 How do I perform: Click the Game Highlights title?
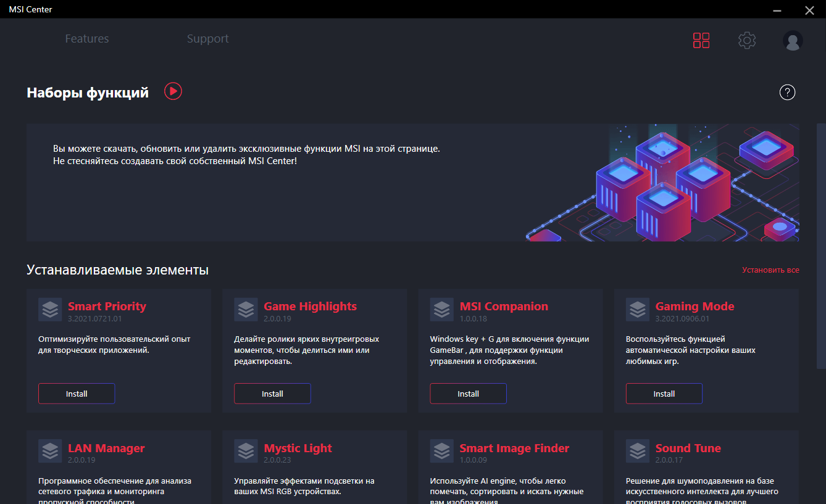point(310,307)
